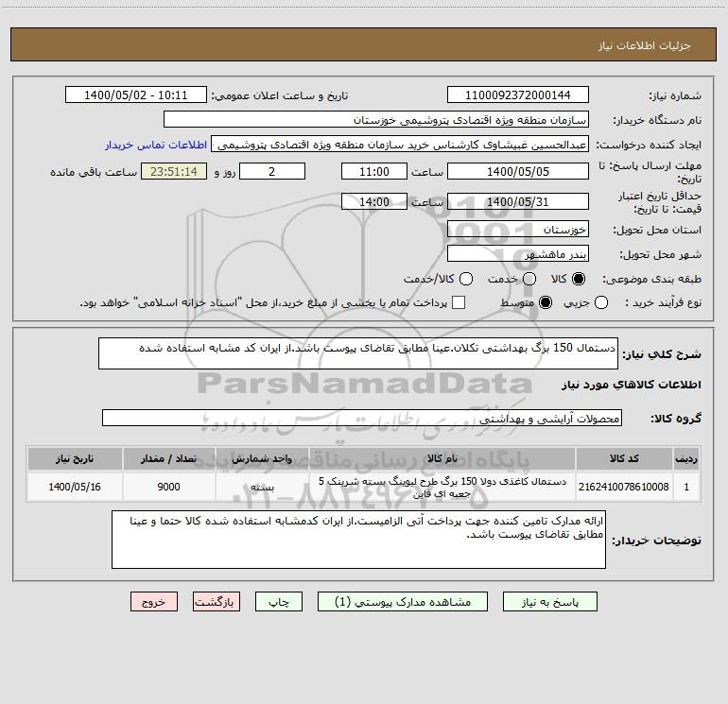This screenshot has width=728, height=704.
Task: Click the response deadline date 1400/05/05
Action: pos(518,171)
